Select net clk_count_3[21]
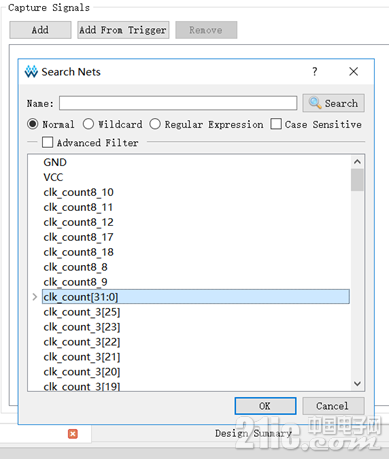Image resolution: width=389 pixels, height=459 pixels. [82, 357]
